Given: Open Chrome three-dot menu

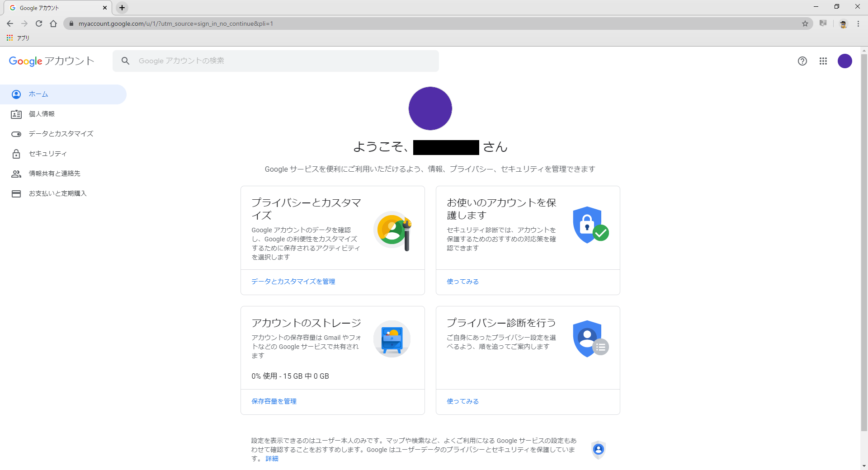Looking at the screenshot, I should pos(858,23).
